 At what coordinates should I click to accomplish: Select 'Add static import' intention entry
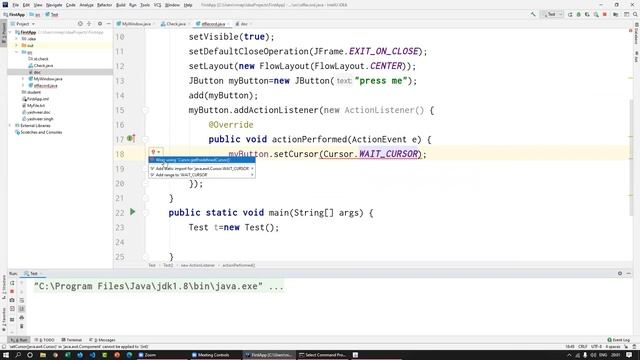pyautogui.click(x=202, y=168)
